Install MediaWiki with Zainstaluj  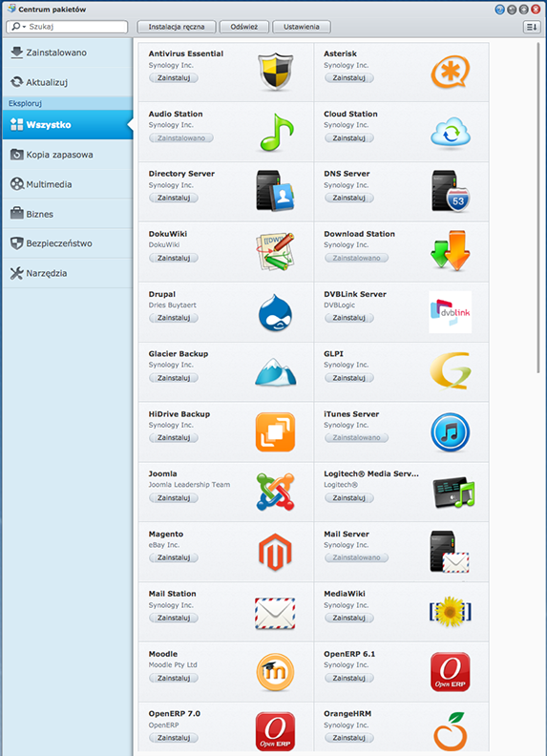pyautogui.click(x=348, y=619)
